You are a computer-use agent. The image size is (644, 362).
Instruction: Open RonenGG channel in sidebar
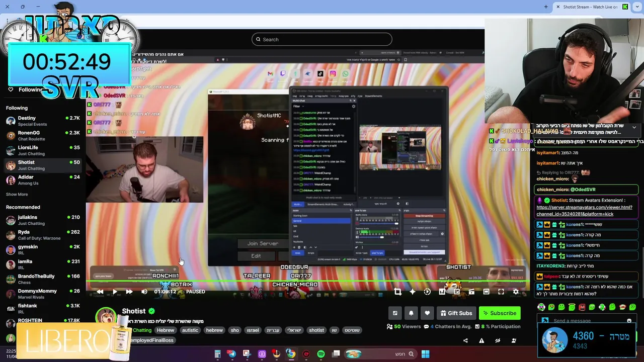pos(43,136)
